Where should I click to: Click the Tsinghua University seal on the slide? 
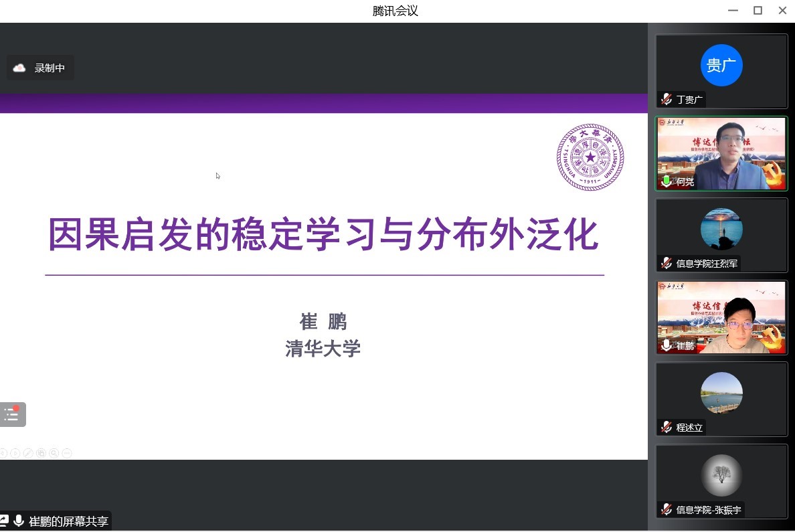[x=590, y=157]
